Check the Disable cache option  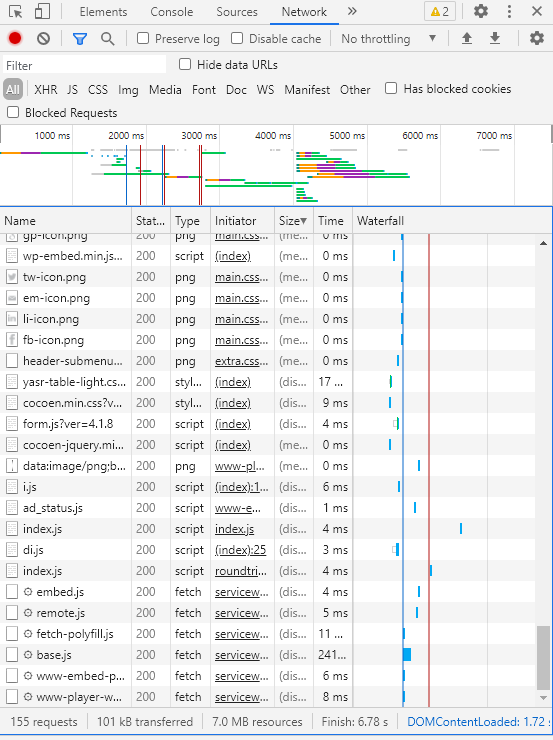tap(237, 38)
